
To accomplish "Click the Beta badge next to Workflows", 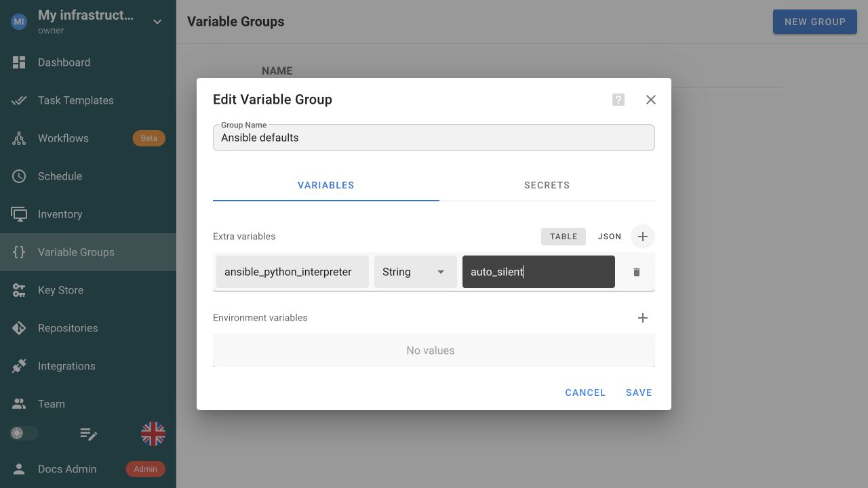I will coord(149,138).
